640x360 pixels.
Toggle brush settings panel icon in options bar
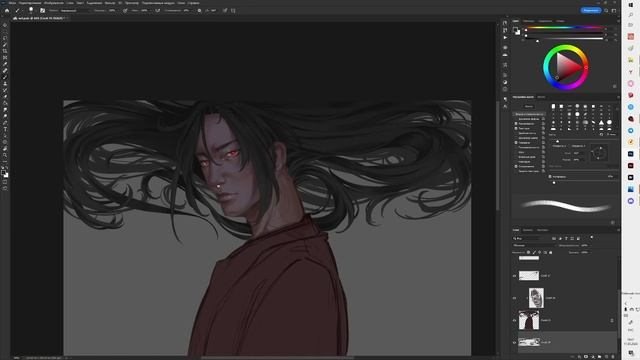[x=42, y=11]
